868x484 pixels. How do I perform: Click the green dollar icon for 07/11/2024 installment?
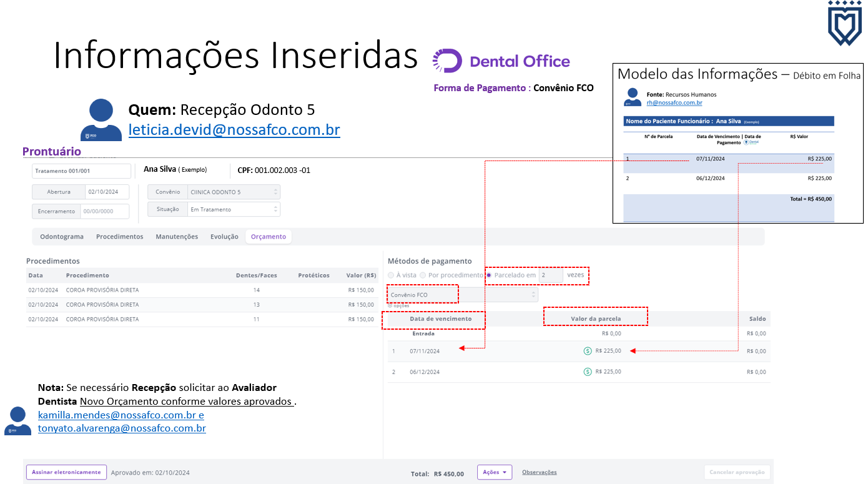587,351
